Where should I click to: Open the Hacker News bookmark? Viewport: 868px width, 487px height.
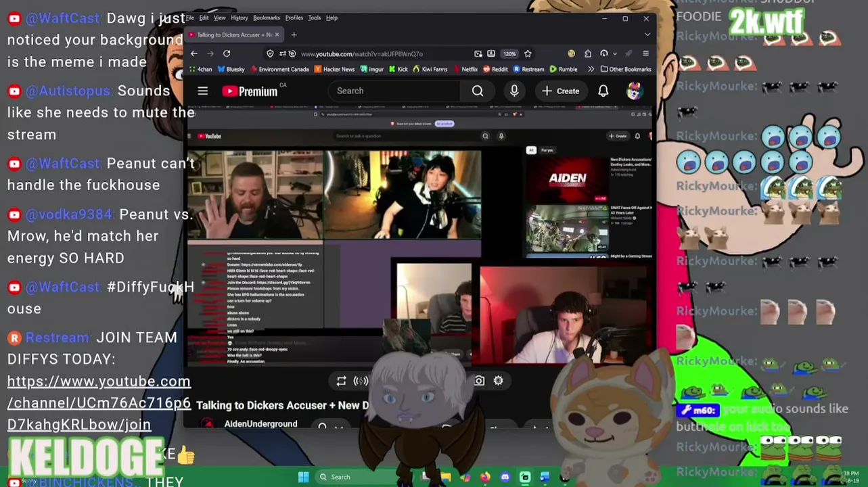(x=334, y=69)
